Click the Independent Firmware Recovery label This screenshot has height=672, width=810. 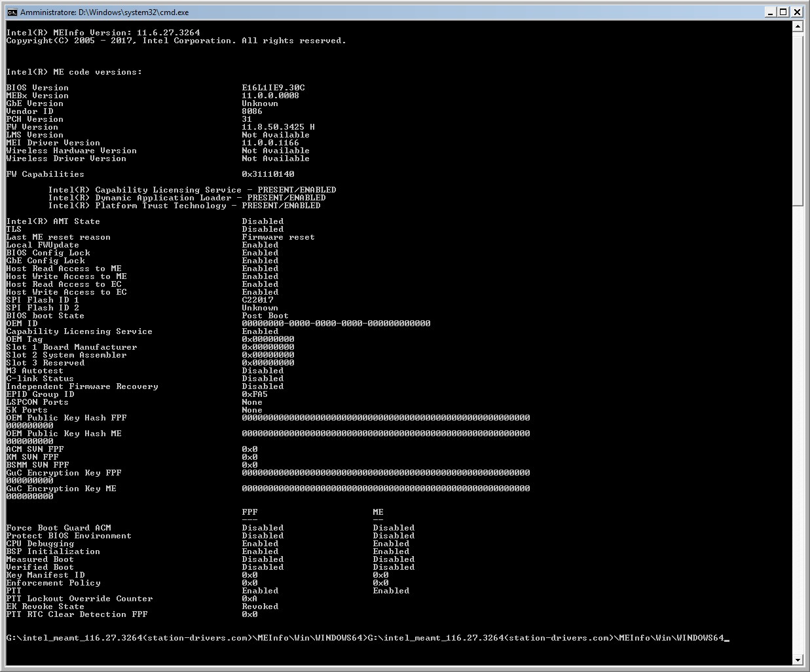point(82,386)
